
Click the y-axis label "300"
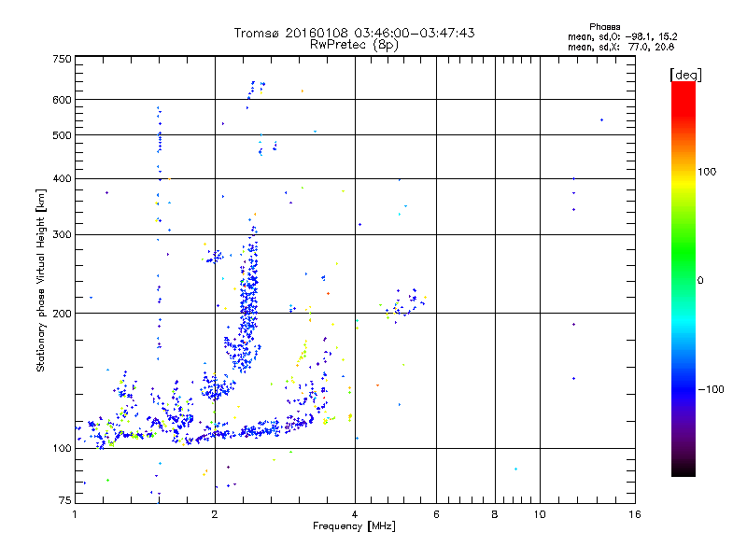[x=62, y=234]
